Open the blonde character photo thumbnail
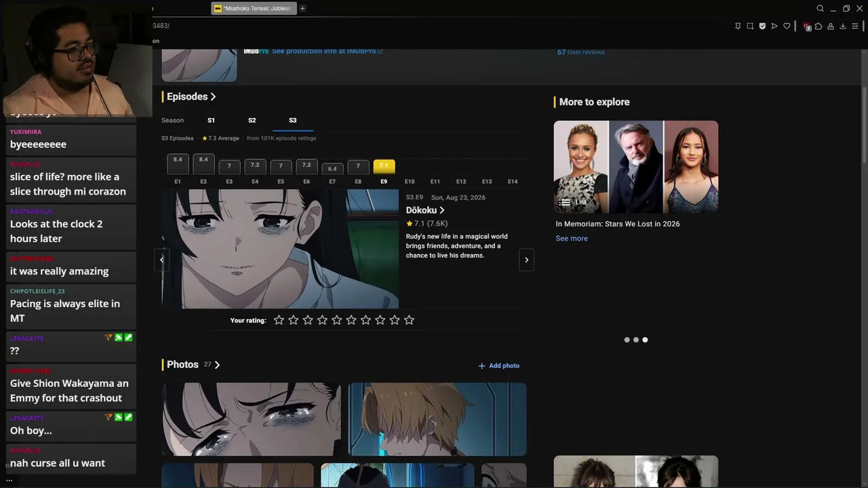 [x=437, y=419]
